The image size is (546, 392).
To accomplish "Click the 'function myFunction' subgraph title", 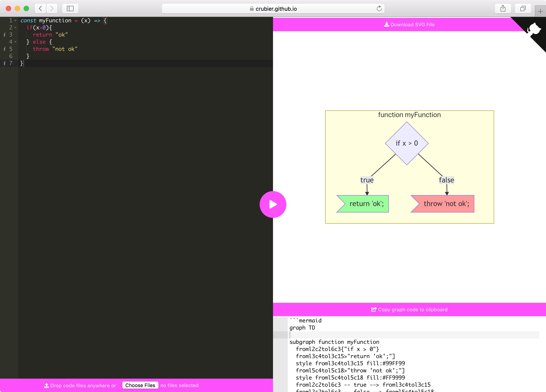I will [409, 115].
